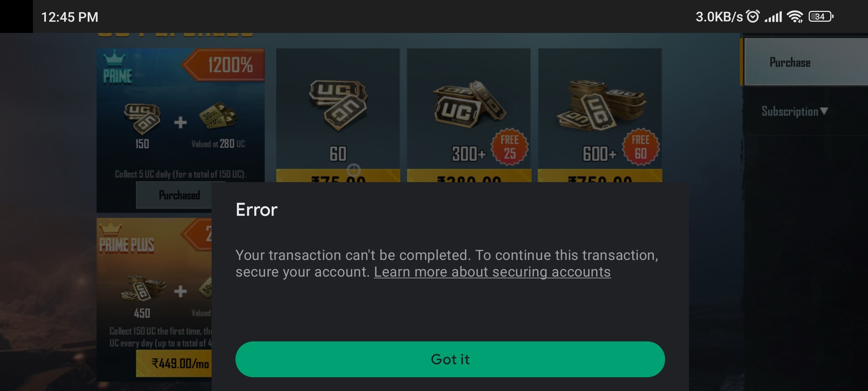The width and height of the screenshot is (868, 391).
Task: Toggle the PRIME subscription purchase
Action: click(179, 195)
